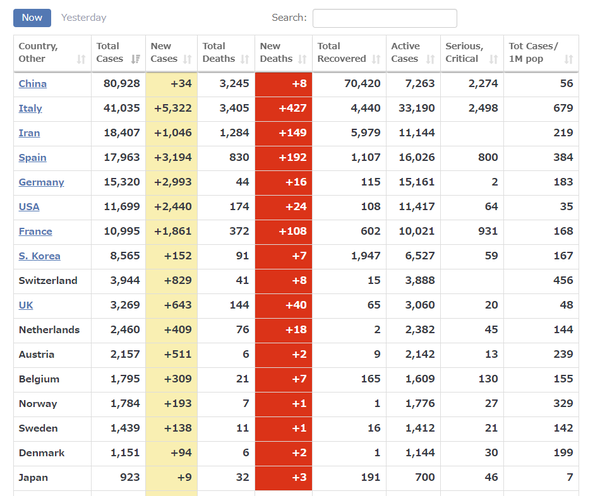Click Switzerland's cases per million 456
Screen dimensions: 600x496
point(563,281)
